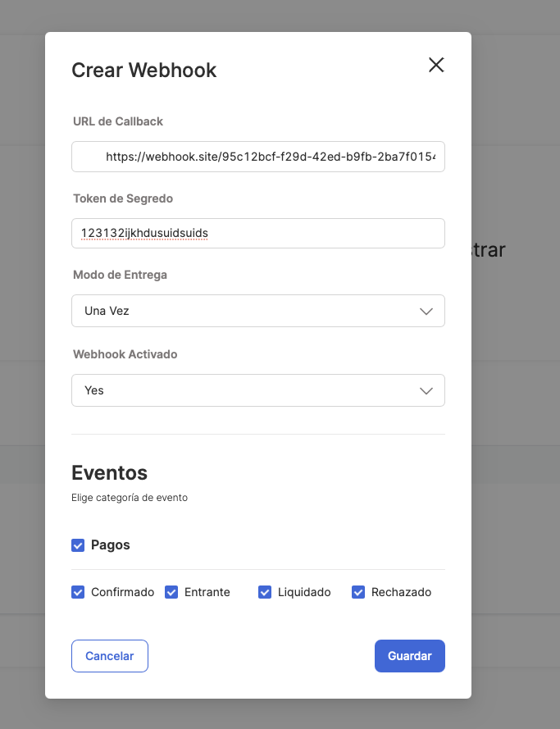Toggle the Confirmado event checkbox
This screenshot has height=729, width=560.
[78, 592]
